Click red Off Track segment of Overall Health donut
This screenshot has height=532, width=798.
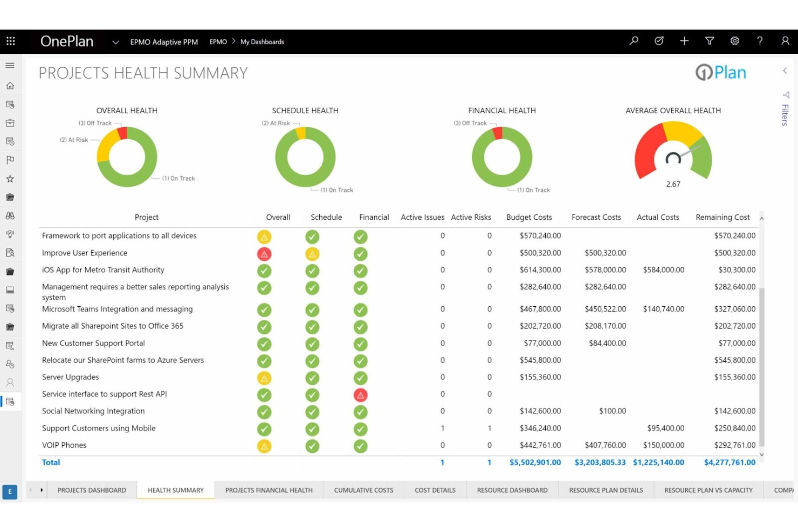click(x=122, y=133)
